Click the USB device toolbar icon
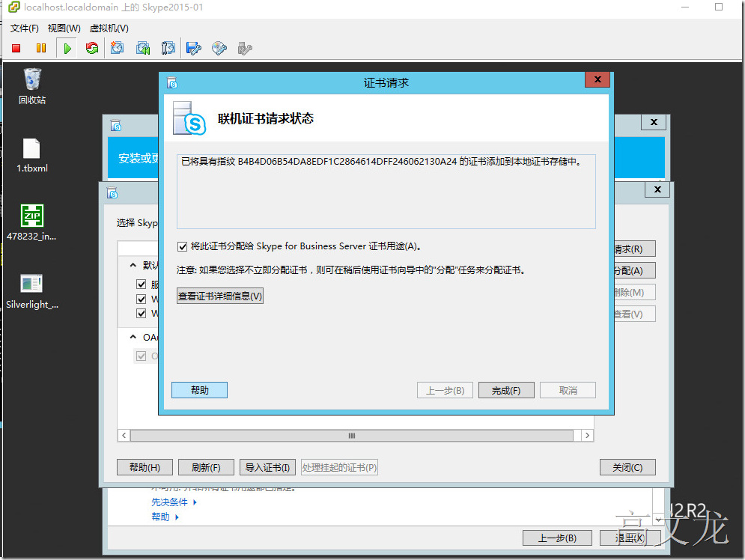The width and height of the screenshot is (745, 560). [245, 48]
